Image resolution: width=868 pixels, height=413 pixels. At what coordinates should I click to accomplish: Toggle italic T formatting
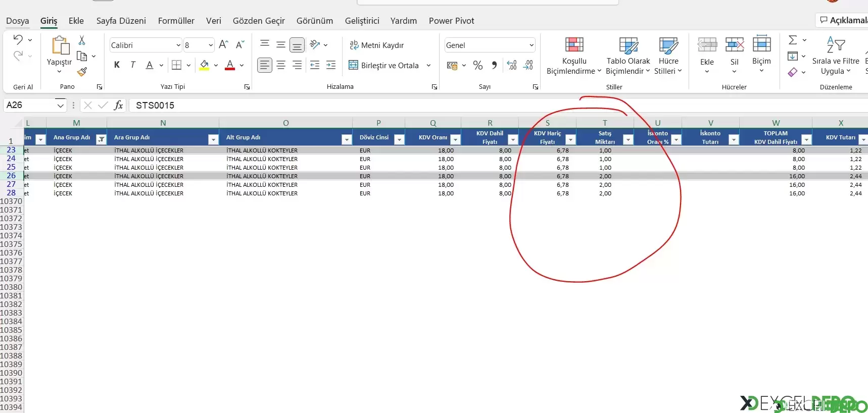(133, 65)
